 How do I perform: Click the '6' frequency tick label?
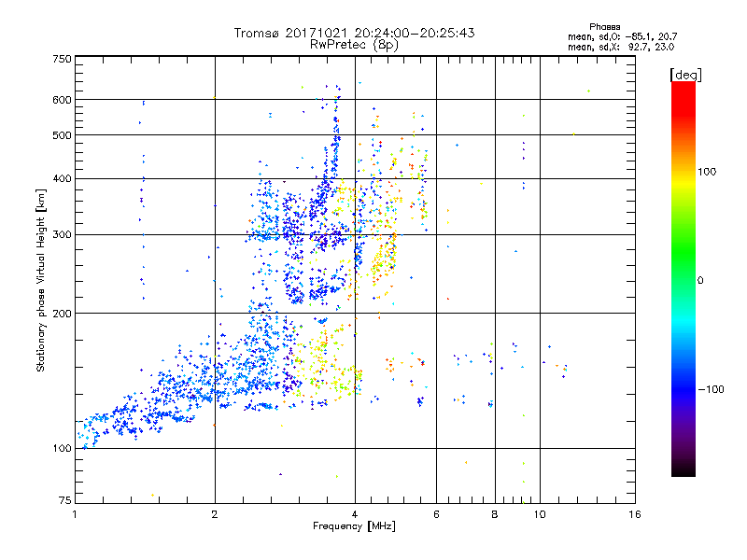pyautogui.click(x=436, y=514)
